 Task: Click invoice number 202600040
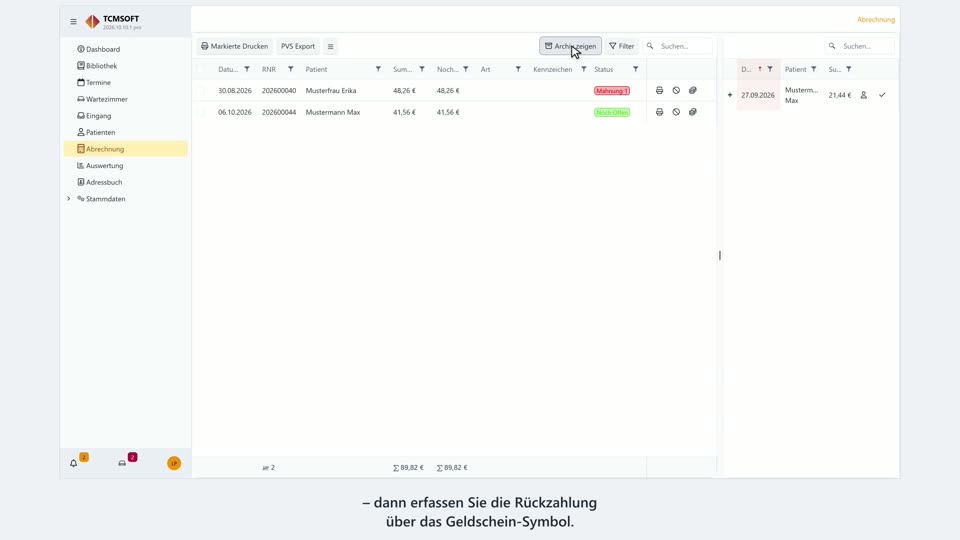(x=279, y=91)
